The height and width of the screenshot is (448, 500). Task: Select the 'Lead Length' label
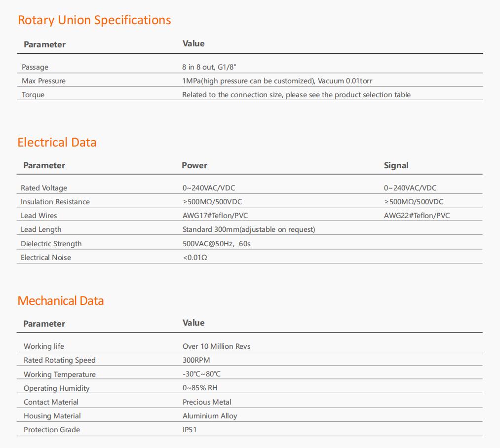click(x=41, y=229)
